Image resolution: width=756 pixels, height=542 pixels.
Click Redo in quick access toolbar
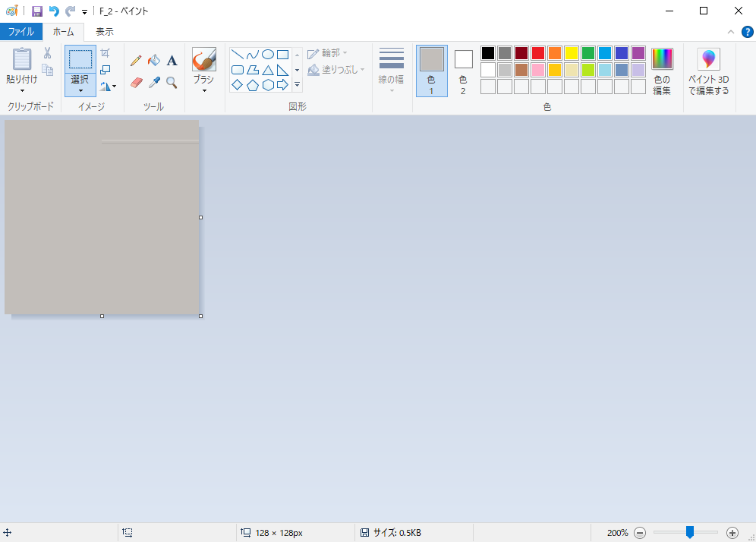[71, 11]
